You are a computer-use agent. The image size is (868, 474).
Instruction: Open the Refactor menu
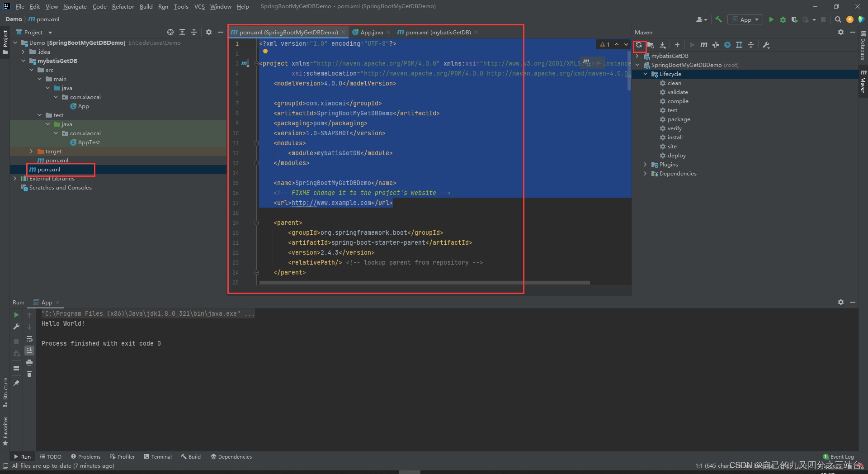click(x=123, y=6)
